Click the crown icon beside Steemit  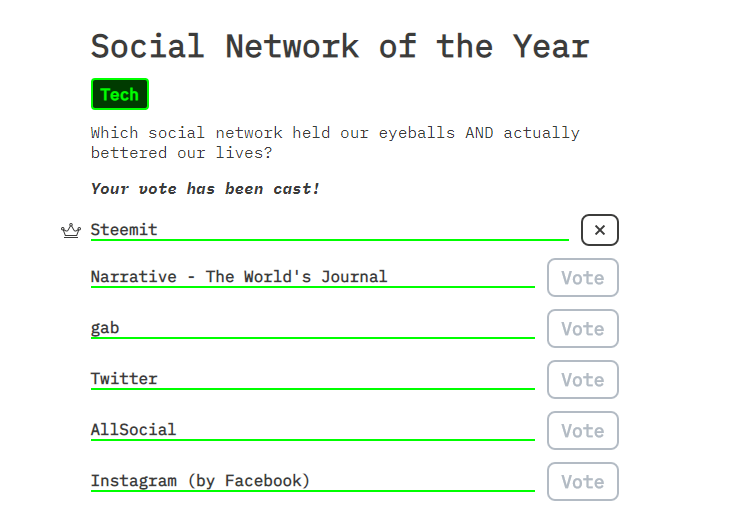point(71,231)
